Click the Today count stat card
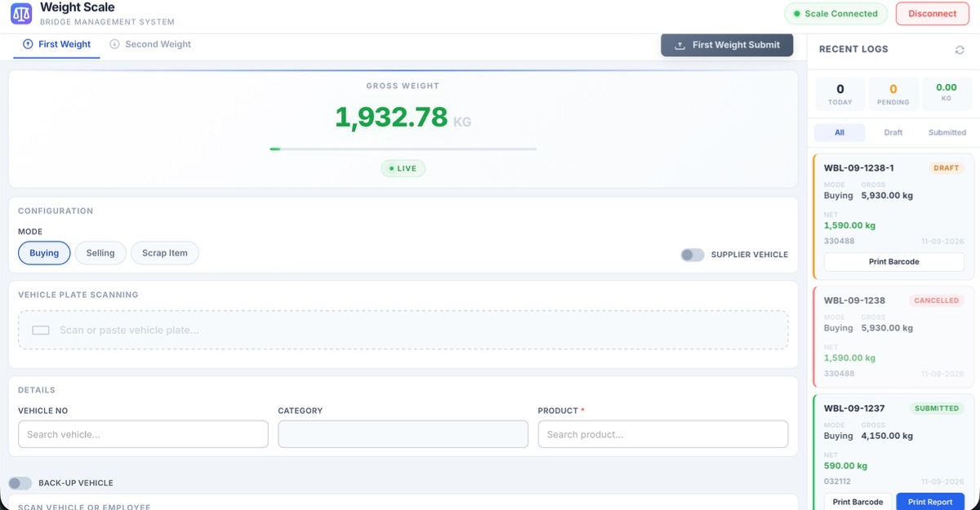 coord(840,95)
